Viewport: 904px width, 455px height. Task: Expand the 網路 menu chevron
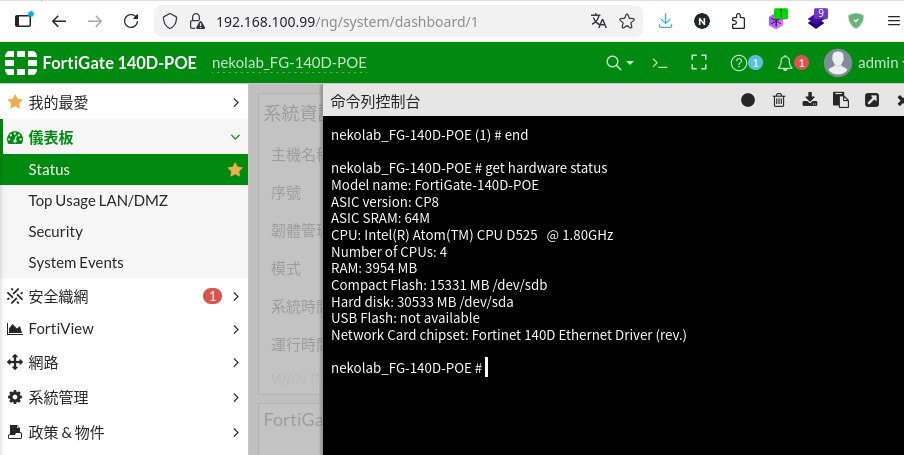235,363
